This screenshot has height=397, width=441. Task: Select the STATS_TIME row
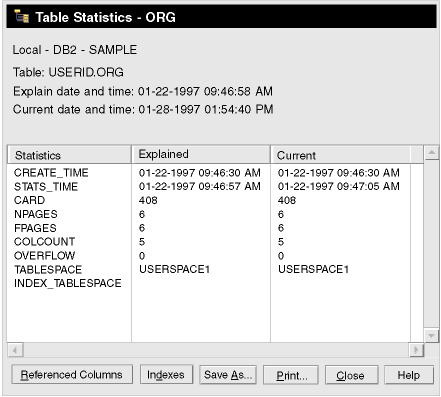[209, 186]
